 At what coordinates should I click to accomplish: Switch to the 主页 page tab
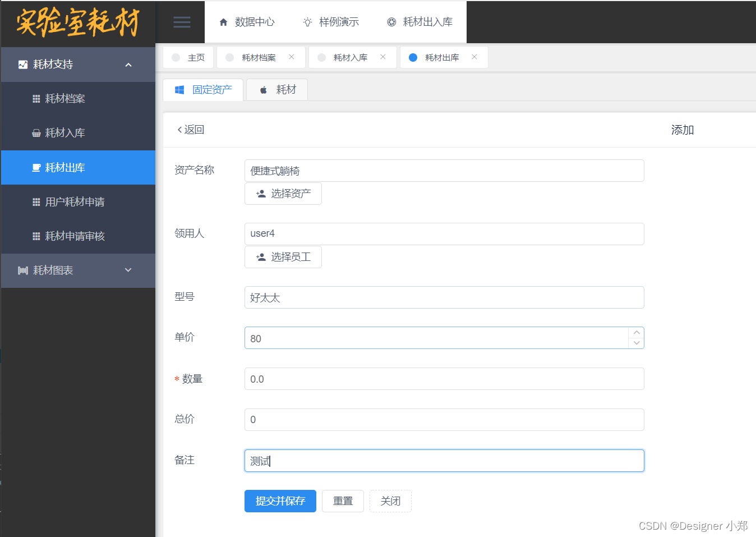click(x=188, y=57)
